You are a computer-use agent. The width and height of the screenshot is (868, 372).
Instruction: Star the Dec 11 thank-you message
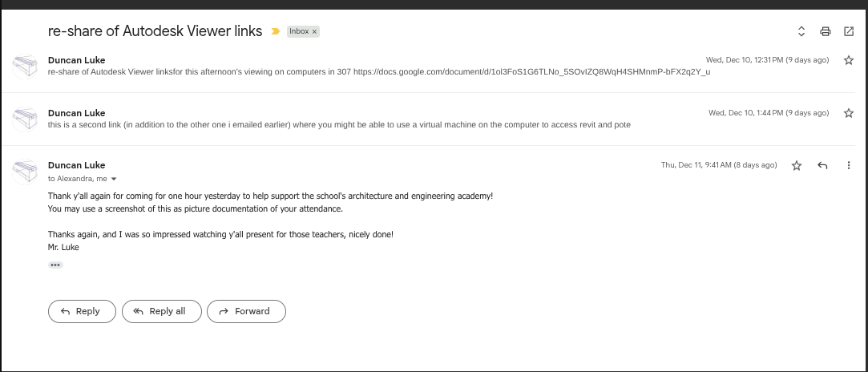(797, 165)
